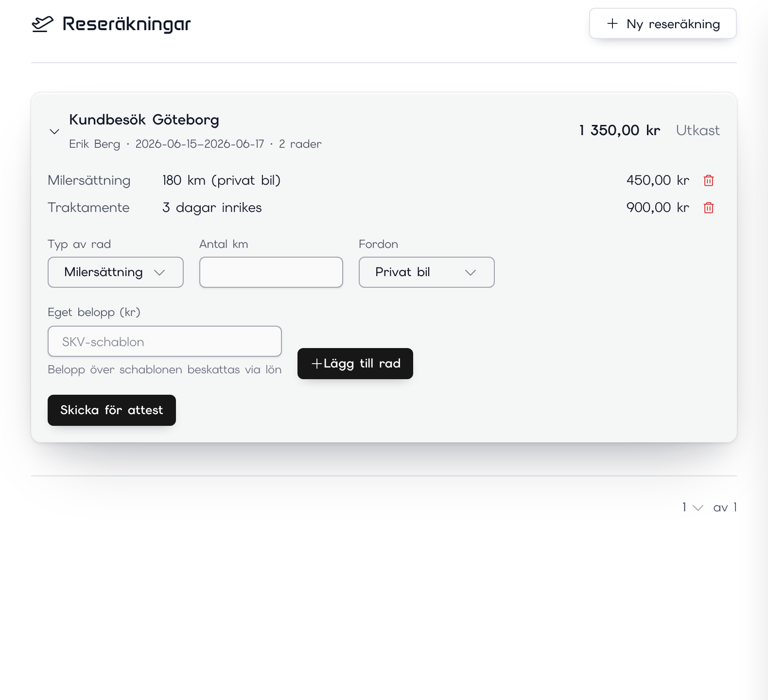Click the 1 350,00 kr total amount

coord(620,130)
